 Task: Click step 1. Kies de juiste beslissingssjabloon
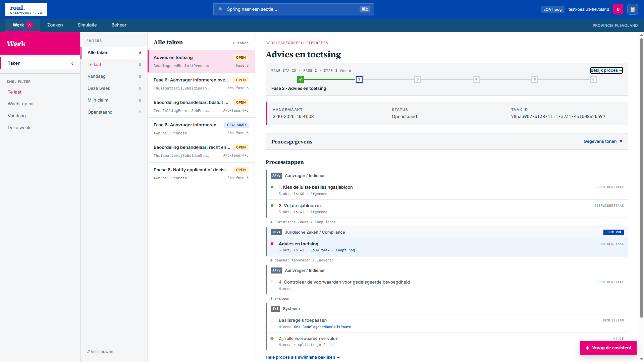(x=447, y=190)
